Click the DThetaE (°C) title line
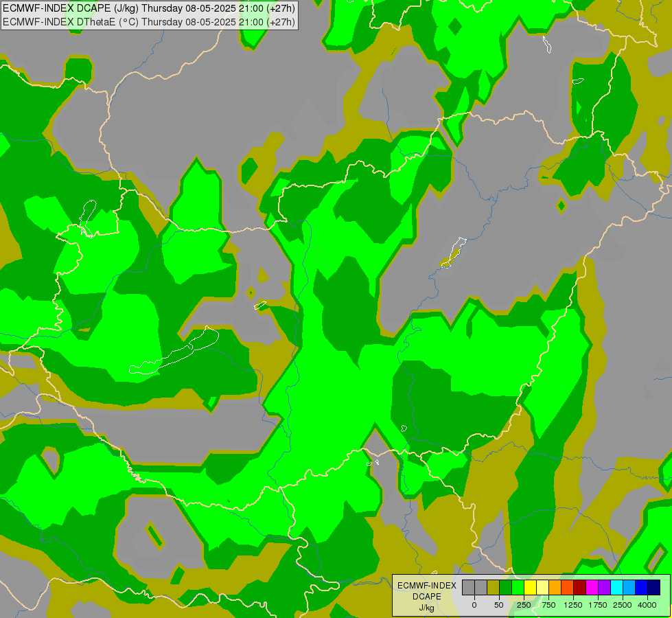The width and height of the screenshot is (672, 618). click(148, 21)
